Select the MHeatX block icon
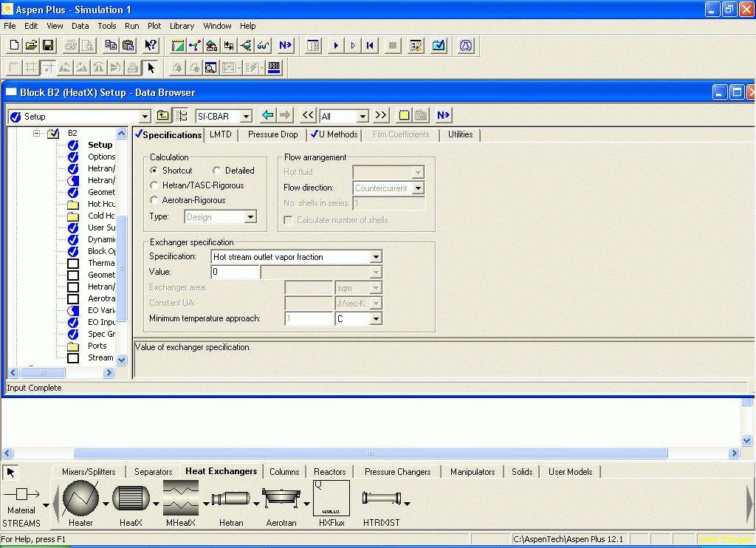This screenshot has width=756, height=548. coord(181,498)
